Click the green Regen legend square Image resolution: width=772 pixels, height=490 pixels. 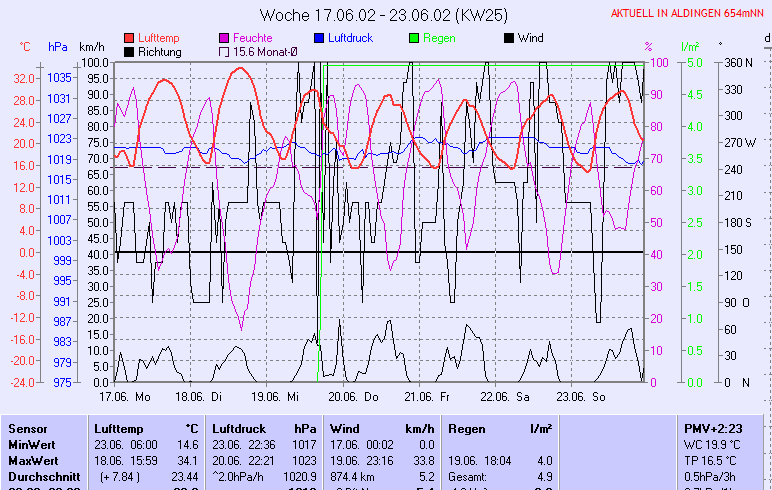[x=414, y=38]
